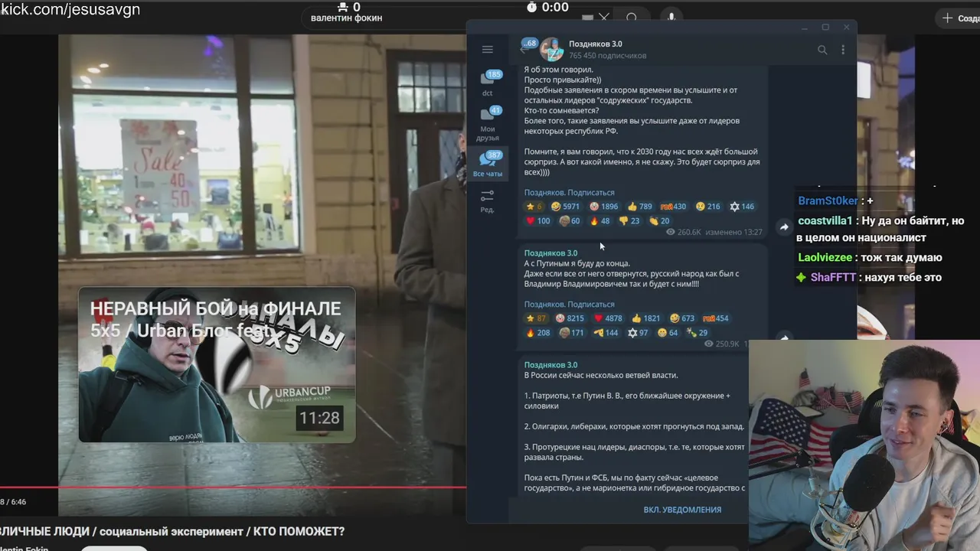Add the heart reaction showing 4878
Screen dimensions: 980x551
(609, 318)
